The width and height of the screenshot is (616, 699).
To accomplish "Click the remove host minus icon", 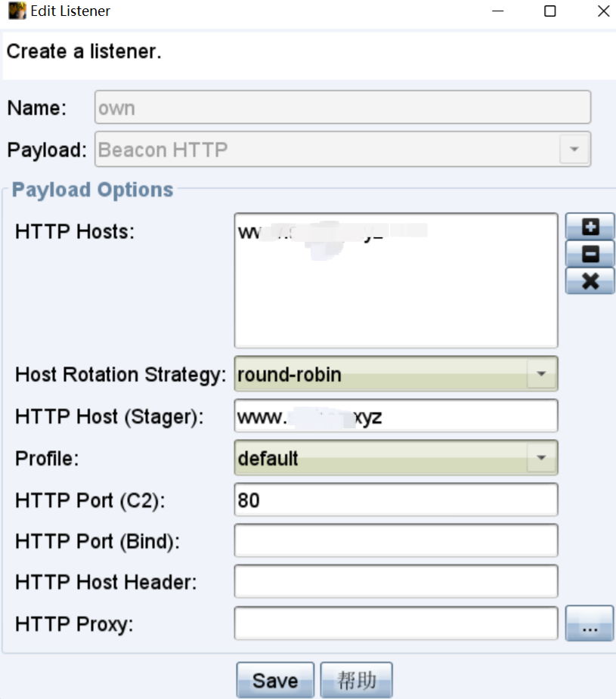I will 590,254.
